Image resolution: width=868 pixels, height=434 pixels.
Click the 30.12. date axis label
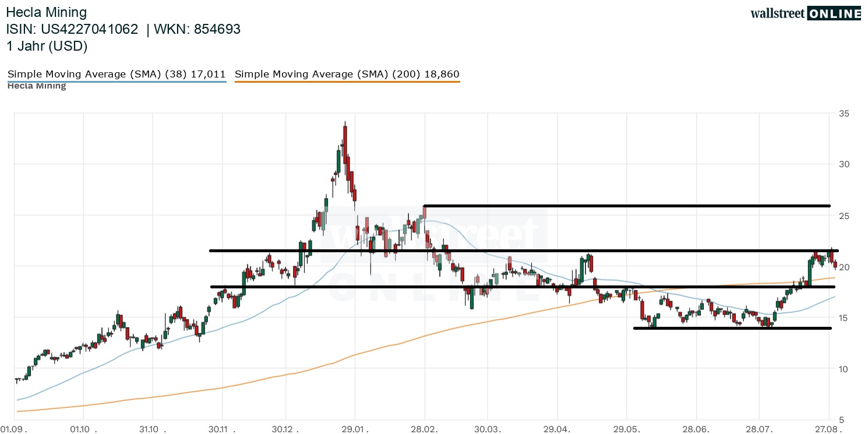287,428
